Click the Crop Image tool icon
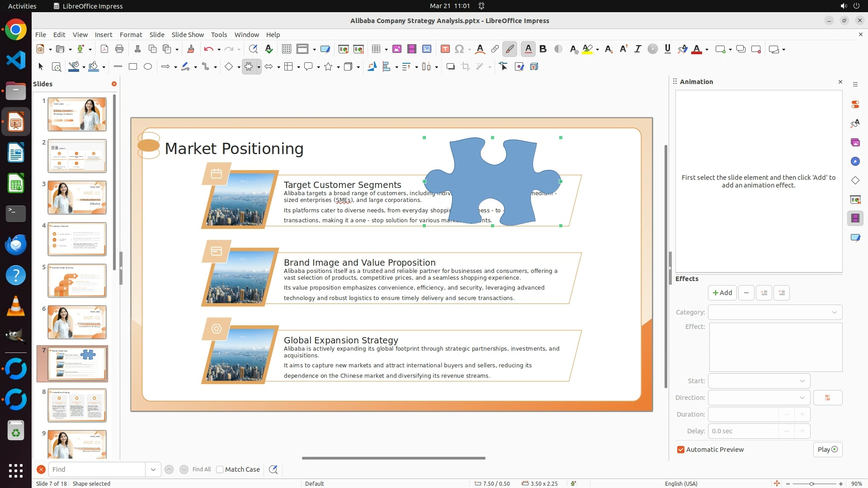Screen dimensions: 868x488 pos(465,67)
